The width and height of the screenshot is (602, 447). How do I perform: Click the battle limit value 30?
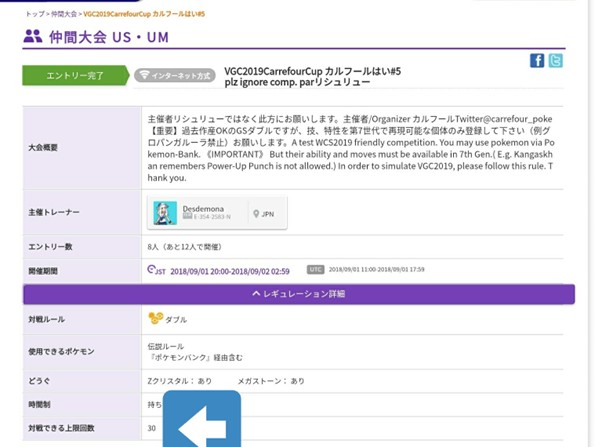click(x=152, y=428)
